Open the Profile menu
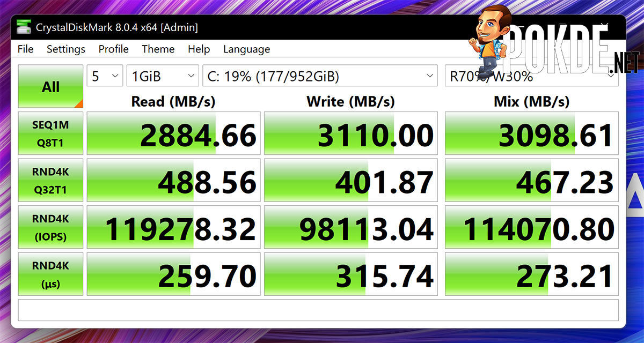644x343 pixels. [113, 49]
